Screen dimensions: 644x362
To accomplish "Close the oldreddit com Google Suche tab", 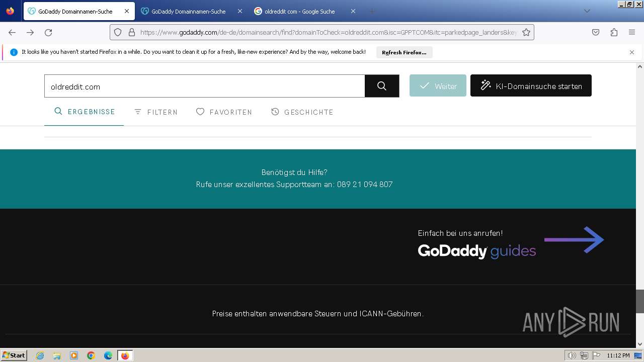I will pos(353,11).
